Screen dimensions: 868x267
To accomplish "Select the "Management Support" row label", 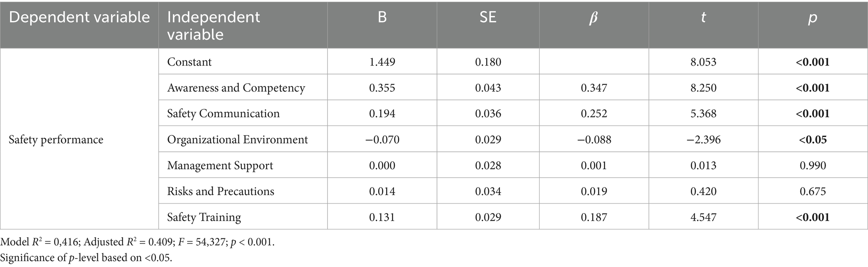I will pyautogui.click(x=220, y=166).
